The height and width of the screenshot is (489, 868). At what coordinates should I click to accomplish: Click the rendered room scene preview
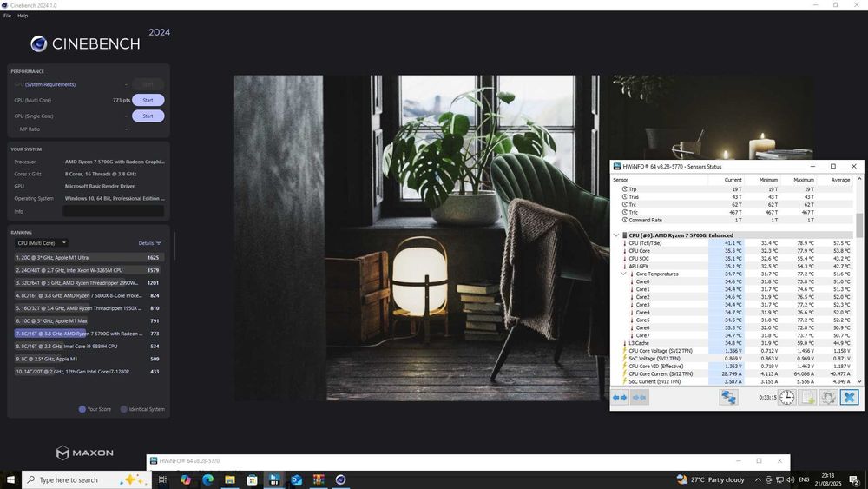[421, 238]
